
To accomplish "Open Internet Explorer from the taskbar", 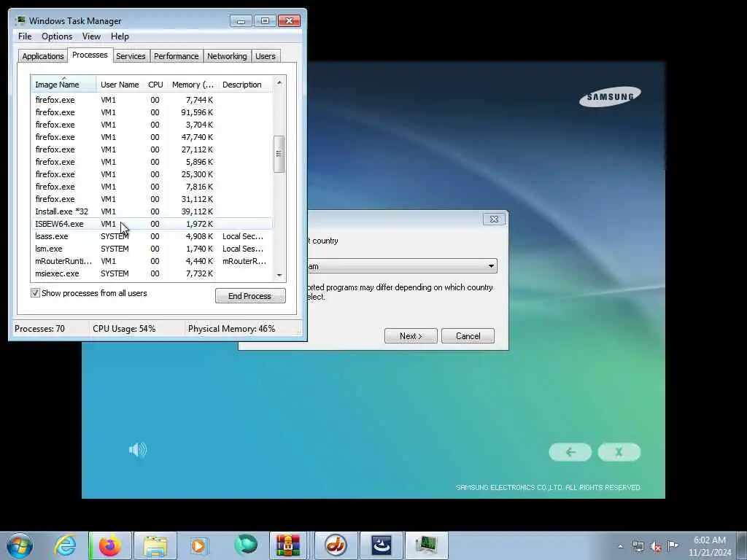I will coord(65,545).
